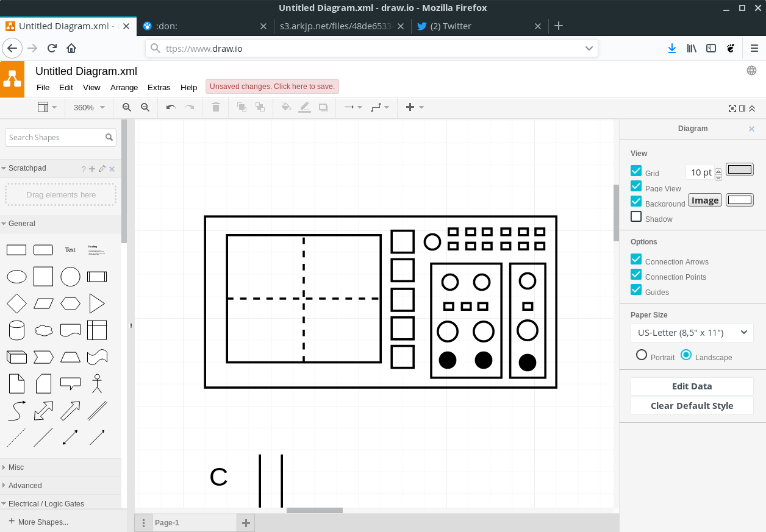Click the grid color swatch
766x532 pixels.
[x=739, y=170]
